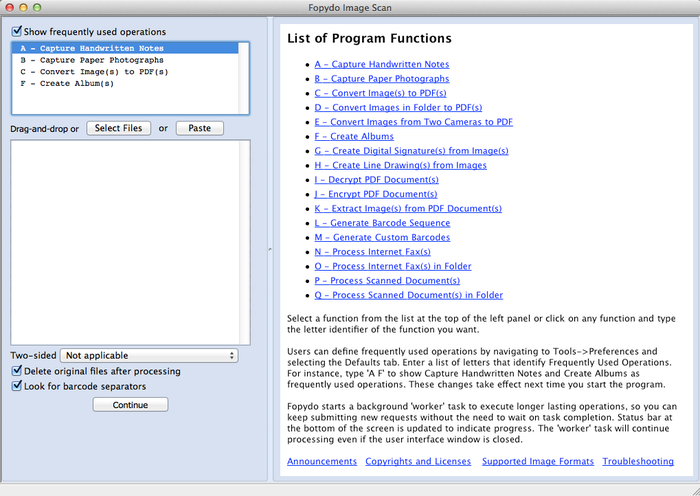This screenshot has width=700, height=496.
Task: Open O – Process Internet Fax(s) in Folder link
Action: click(393, 266)
